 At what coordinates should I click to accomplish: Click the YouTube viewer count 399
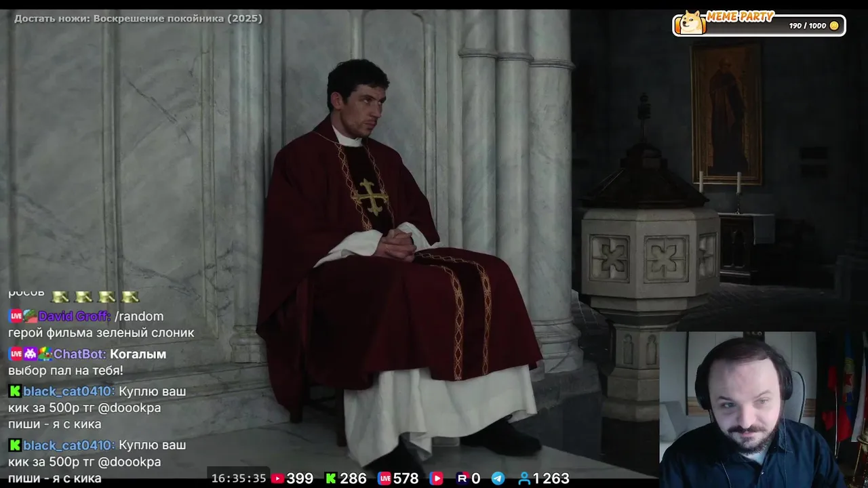pyautogui.click(x=300, y=479)
